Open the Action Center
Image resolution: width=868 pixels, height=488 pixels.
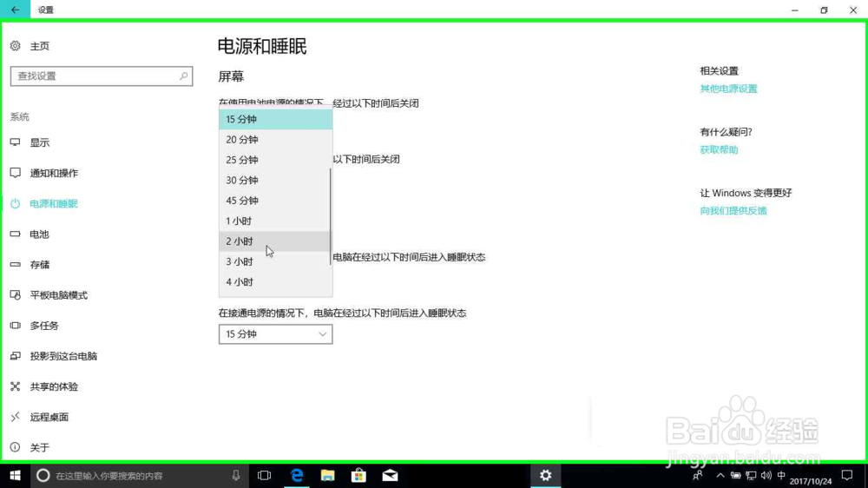(x=847, y=475)
